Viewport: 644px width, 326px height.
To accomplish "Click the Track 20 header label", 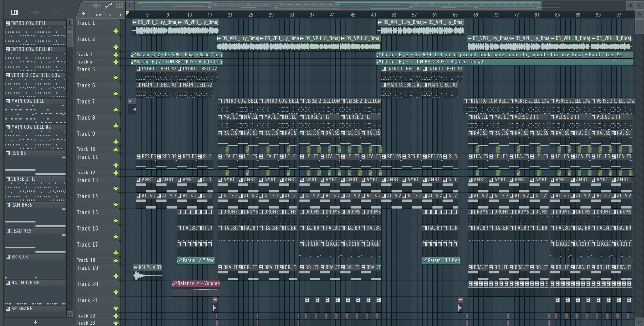I will (x=87, y=284).
